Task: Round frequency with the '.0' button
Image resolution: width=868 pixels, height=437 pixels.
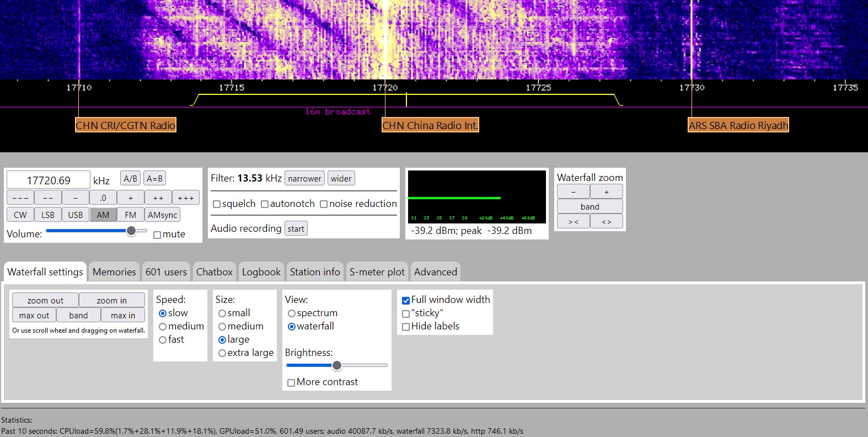Action: click(103, 198)
